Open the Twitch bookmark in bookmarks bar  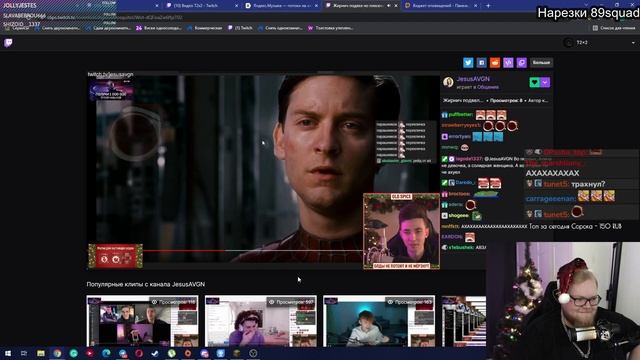240,28
